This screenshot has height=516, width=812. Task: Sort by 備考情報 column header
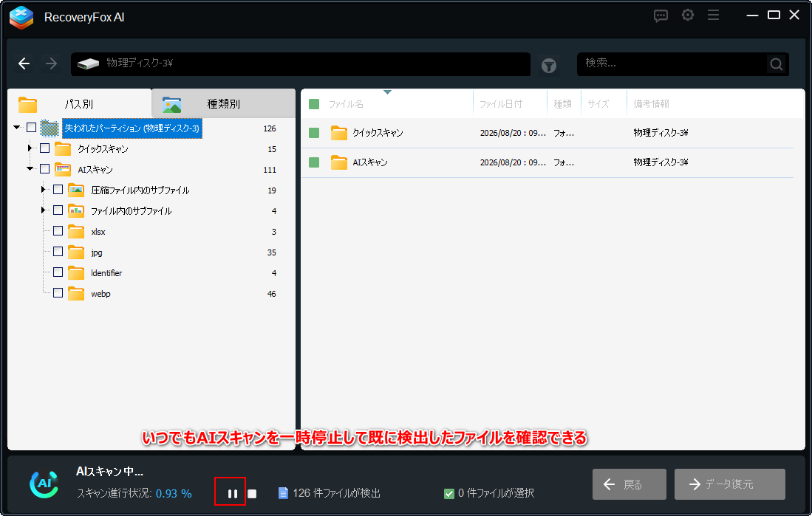click(652, 104)
